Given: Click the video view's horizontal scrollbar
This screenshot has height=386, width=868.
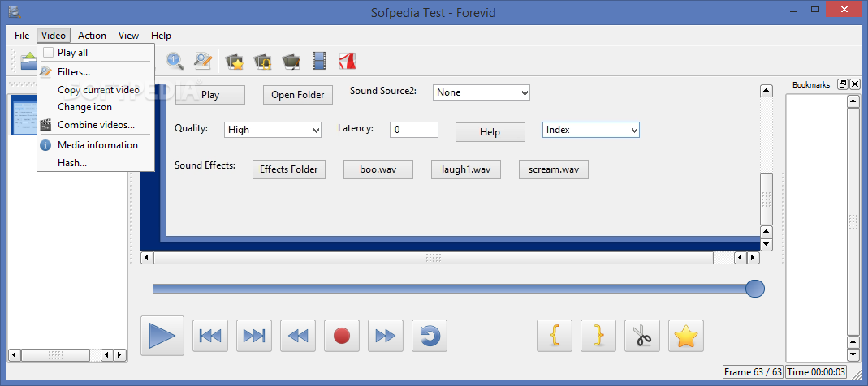Looking at the screenshot, I should pyautogui.click(x=434, y=258).
